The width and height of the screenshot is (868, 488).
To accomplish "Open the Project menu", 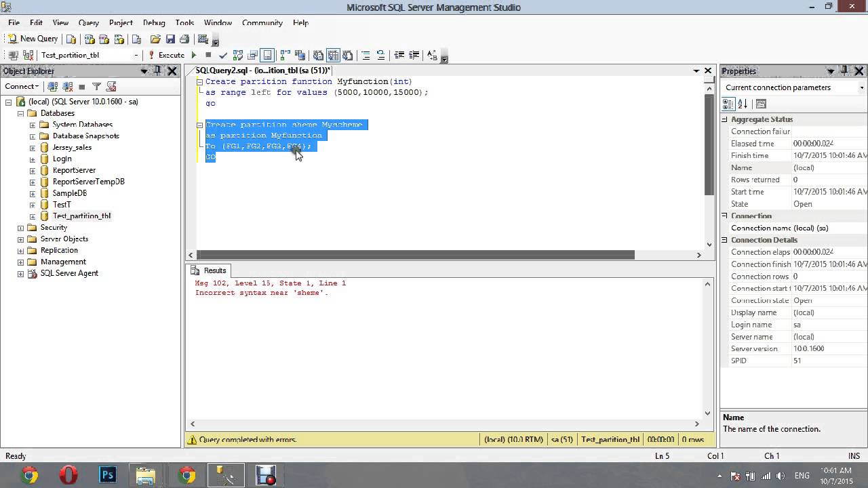I will (x=121, y=22).
